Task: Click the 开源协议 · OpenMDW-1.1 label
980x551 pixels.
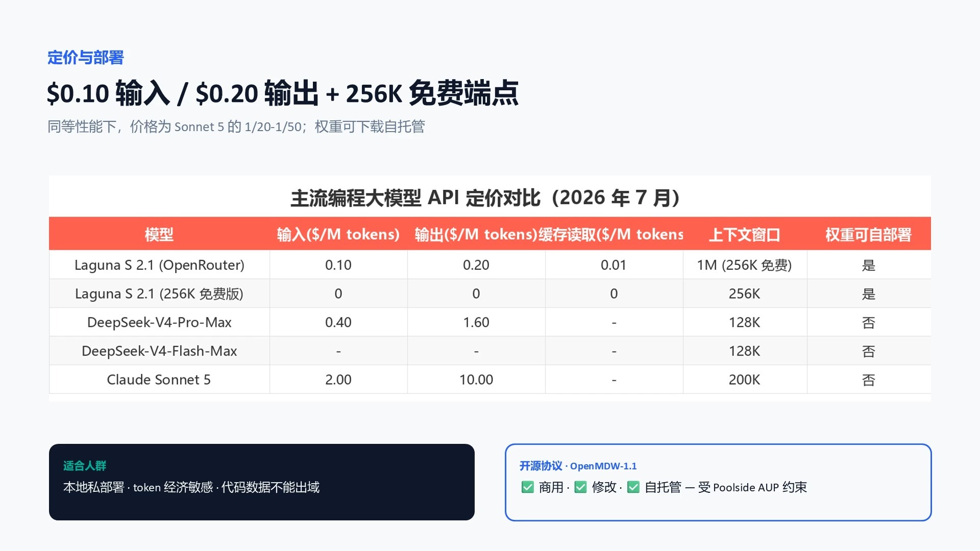Action: click(x=578, y=465)
